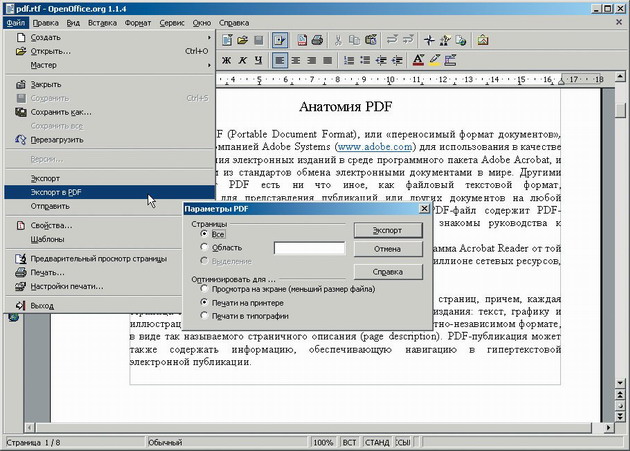Toggle bold Ж formatting button

coord(224,60)
